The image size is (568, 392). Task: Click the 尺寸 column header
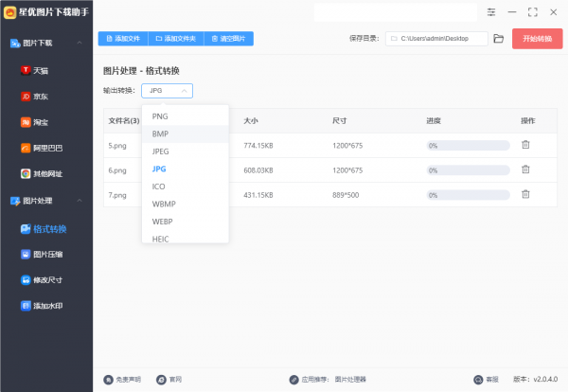click(340, 120)
